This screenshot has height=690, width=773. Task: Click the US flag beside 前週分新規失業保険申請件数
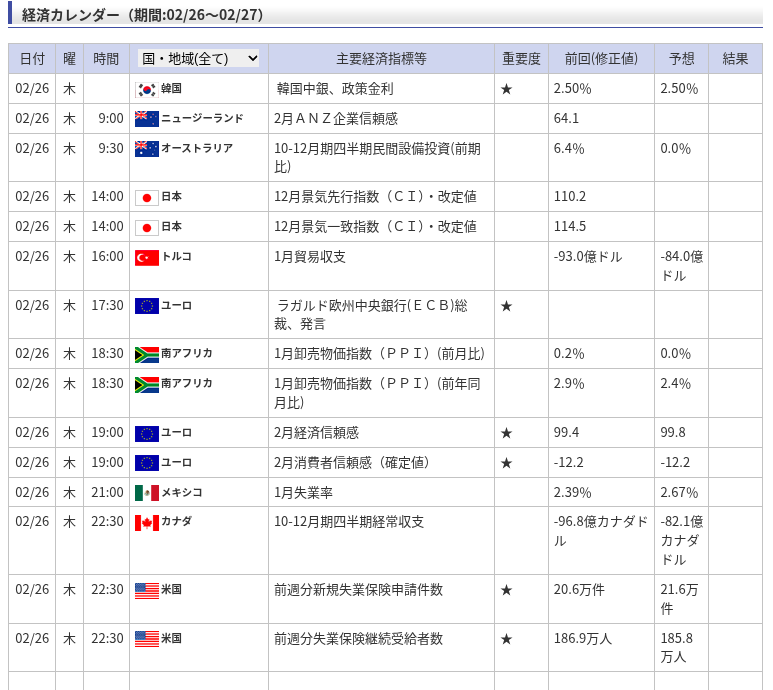coord(146,590)
